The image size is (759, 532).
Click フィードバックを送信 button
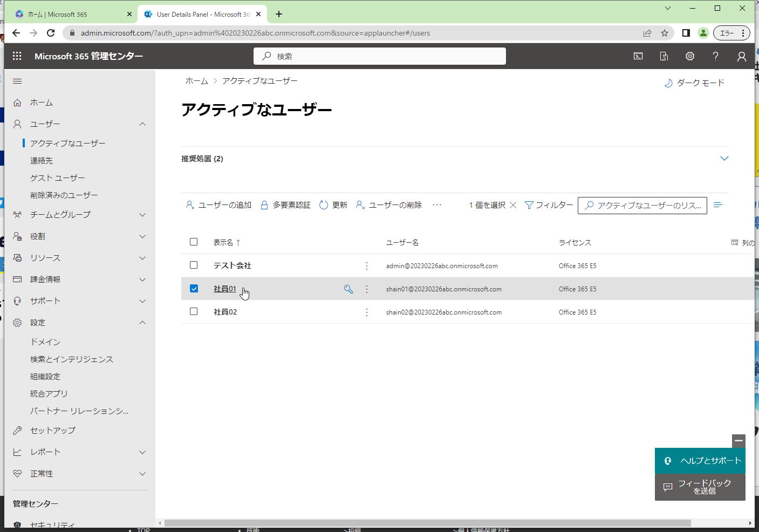click(x=700, y=487)
